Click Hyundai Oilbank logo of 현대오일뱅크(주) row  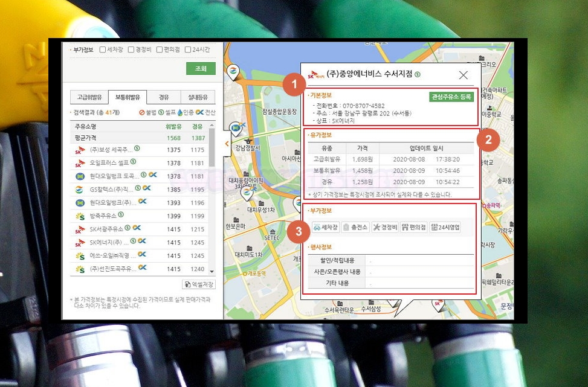(80, 203)
